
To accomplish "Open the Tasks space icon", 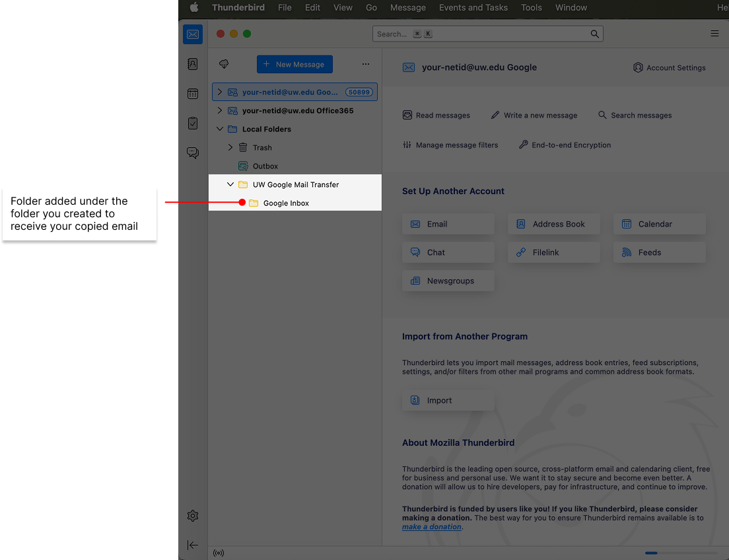I will click(193, 123).
